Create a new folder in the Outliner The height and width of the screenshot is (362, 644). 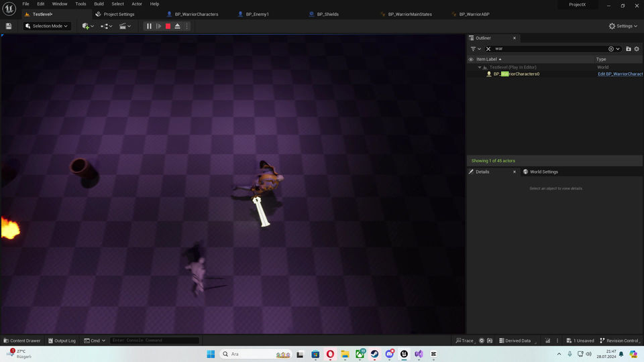point(629,49)
